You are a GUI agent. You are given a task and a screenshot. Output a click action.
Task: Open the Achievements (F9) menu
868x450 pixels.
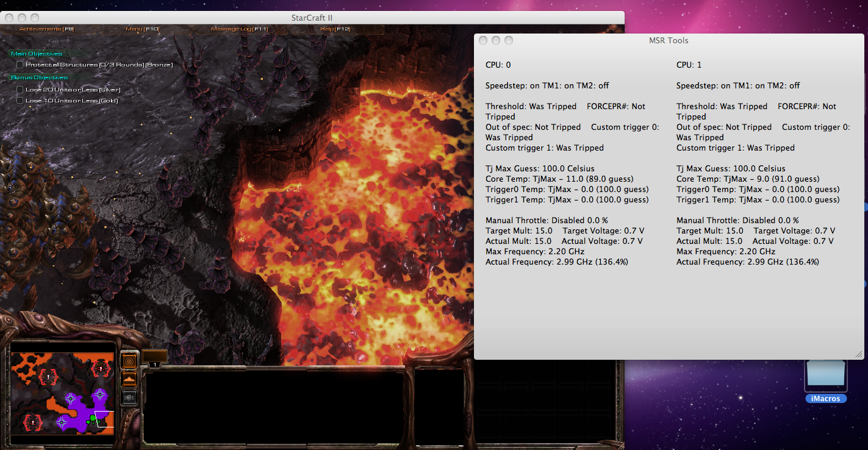tap(46, 29)
